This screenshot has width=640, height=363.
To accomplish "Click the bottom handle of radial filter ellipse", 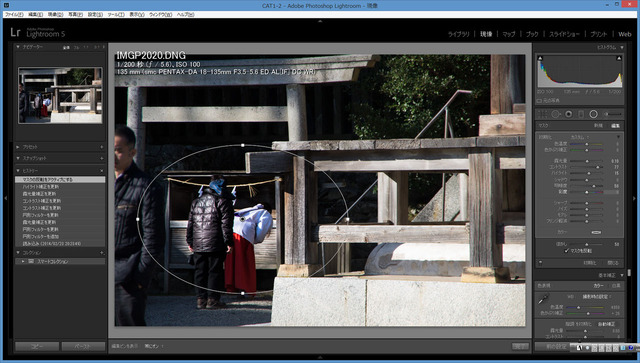I will coord(243,293).
